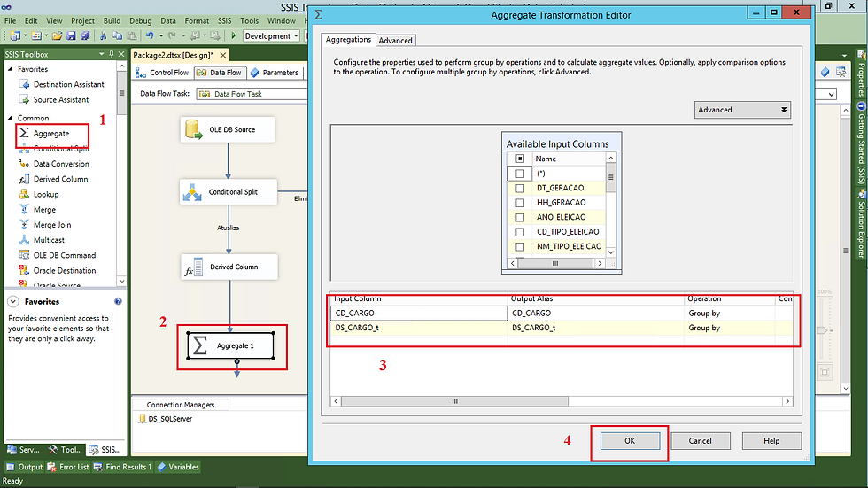Viewport: 868px width, 488px height.
Task: Switch to the Control Flow tab
Action: (x=163, y=73)
